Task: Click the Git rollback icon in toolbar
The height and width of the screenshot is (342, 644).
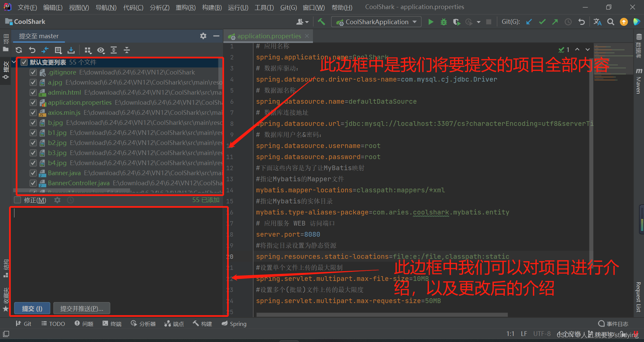Action: 581,22
